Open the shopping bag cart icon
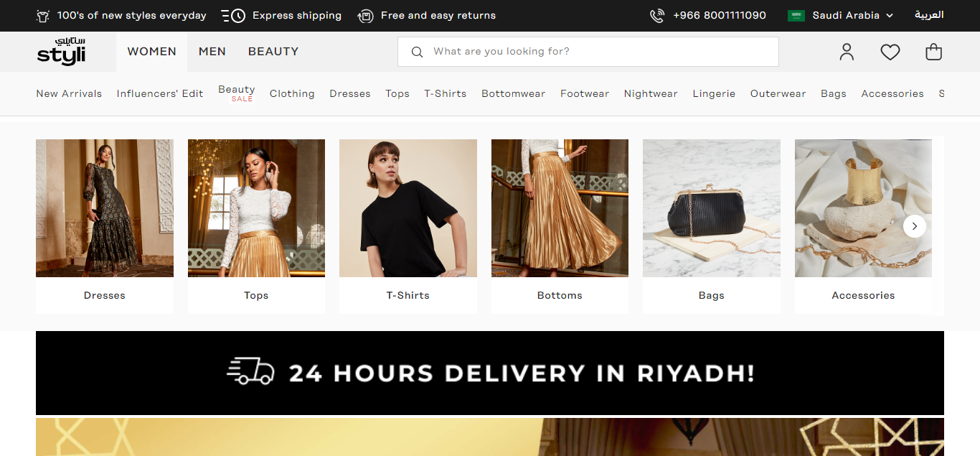The height and width of the screenshot is (456, 980). pyautogui.click(x=933, y=52)
